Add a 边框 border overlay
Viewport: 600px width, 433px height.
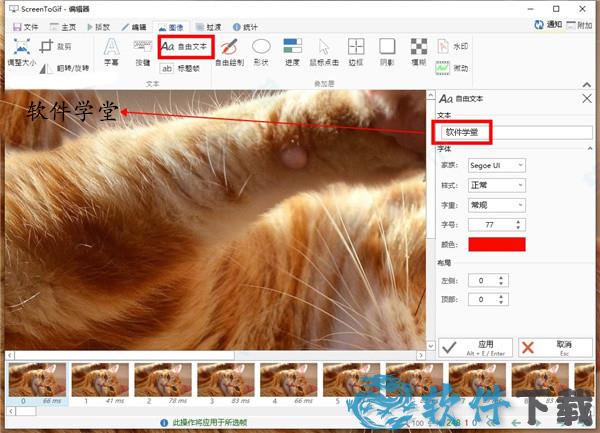[356, 51]
